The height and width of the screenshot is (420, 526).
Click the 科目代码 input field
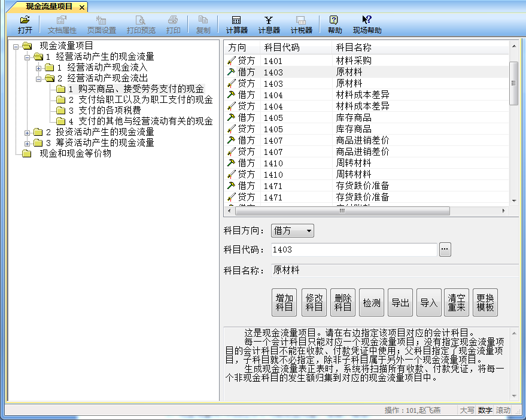(x=353, y=249)
